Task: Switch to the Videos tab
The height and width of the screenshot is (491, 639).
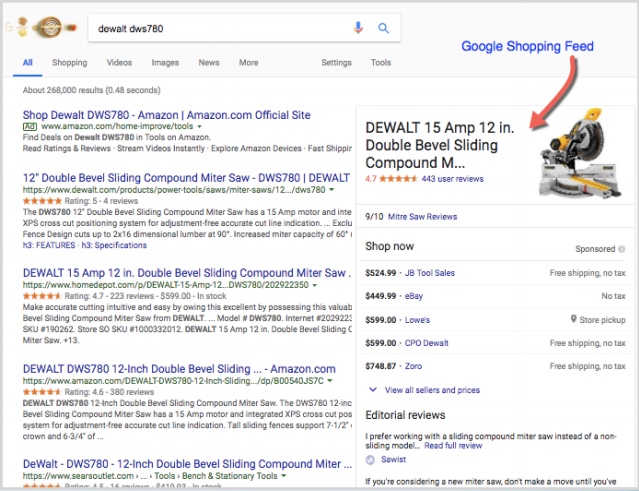Action: coord(119,62)
